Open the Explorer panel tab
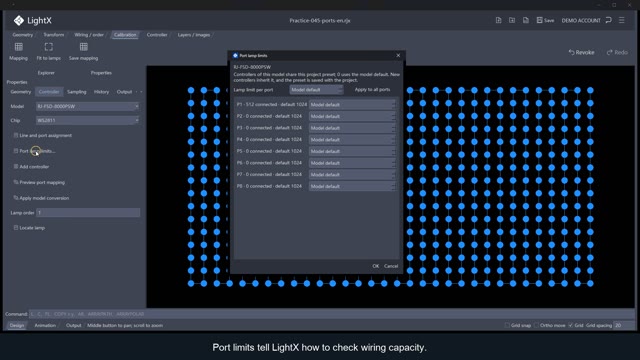640x360 pixels. pos(46,73)
